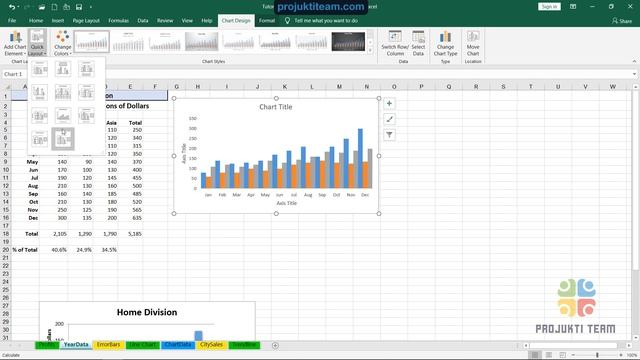Open Customize Quick Access Toolbar arrow

click(91, 7)
